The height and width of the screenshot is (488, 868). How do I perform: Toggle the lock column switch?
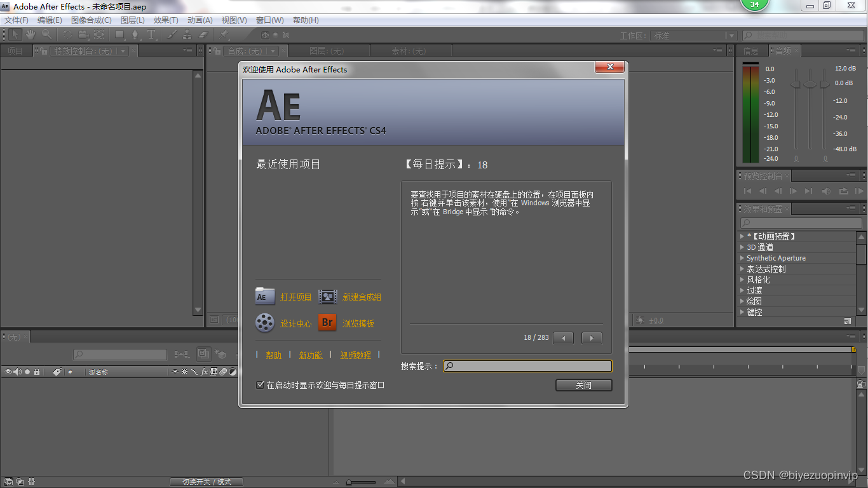(37, 372)
